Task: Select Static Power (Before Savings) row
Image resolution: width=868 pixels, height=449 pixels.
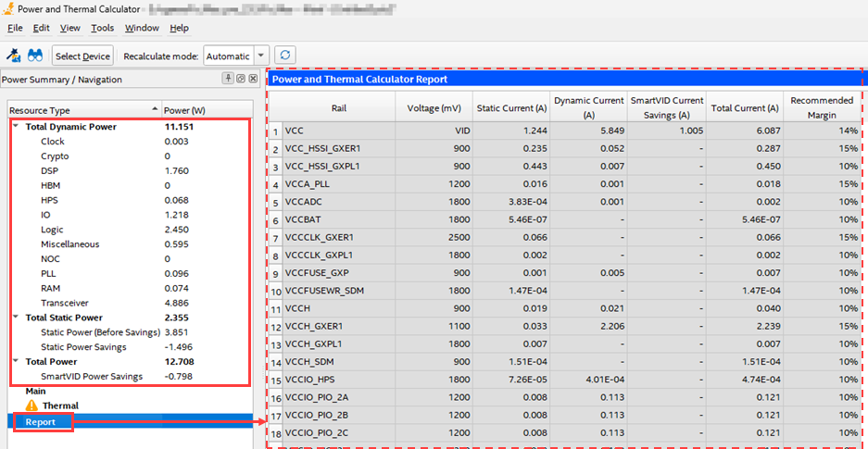Action: (x=132, y=332)
